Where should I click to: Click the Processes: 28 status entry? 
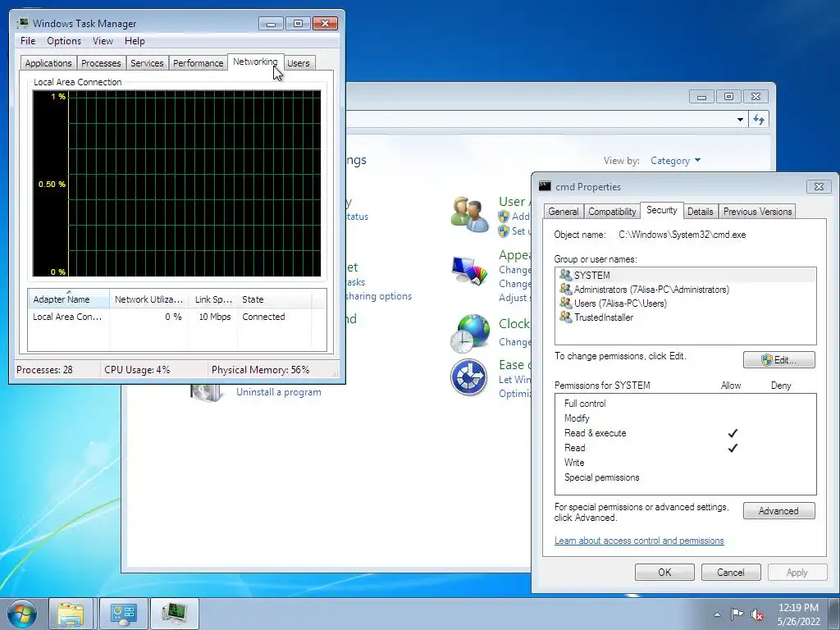pyautogui.click(x=44, y=370)
